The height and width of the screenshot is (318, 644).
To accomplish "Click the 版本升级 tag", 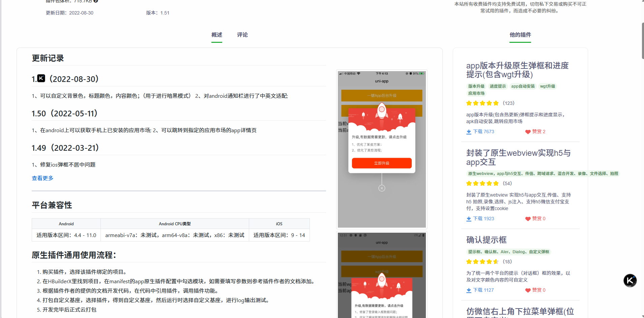I will (476, 86).
